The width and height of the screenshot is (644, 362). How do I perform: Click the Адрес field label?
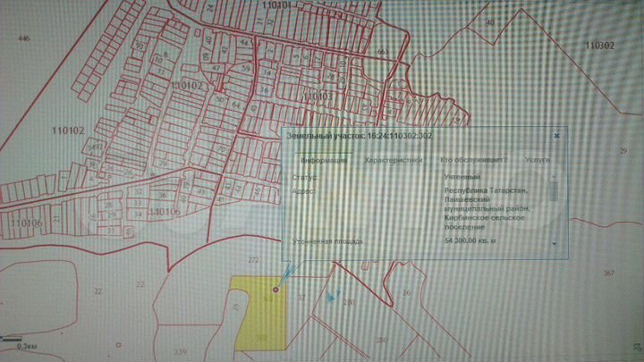[303, 191]
